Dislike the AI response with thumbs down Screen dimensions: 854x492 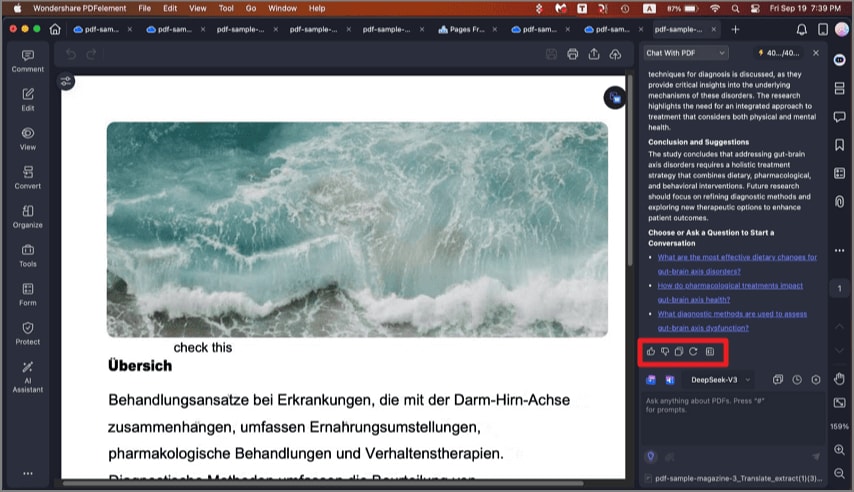tap(665, 351)
